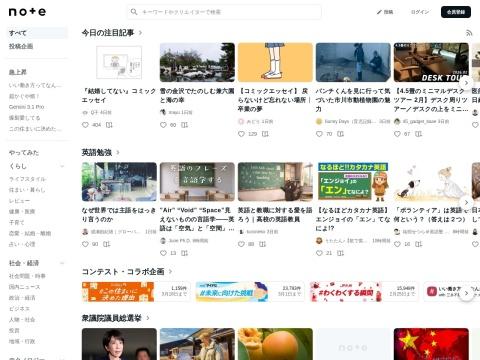Bookmark the 雪の金沢でたのしむ兼六園 article
The width and height of the screenshot is (480, 360).
click(184, 125)
